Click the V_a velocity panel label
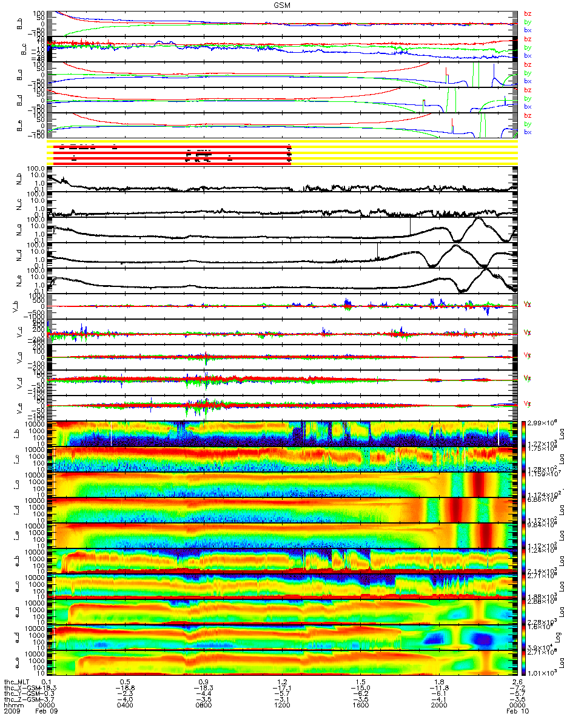564x728 pixels. tap(19, 357)
